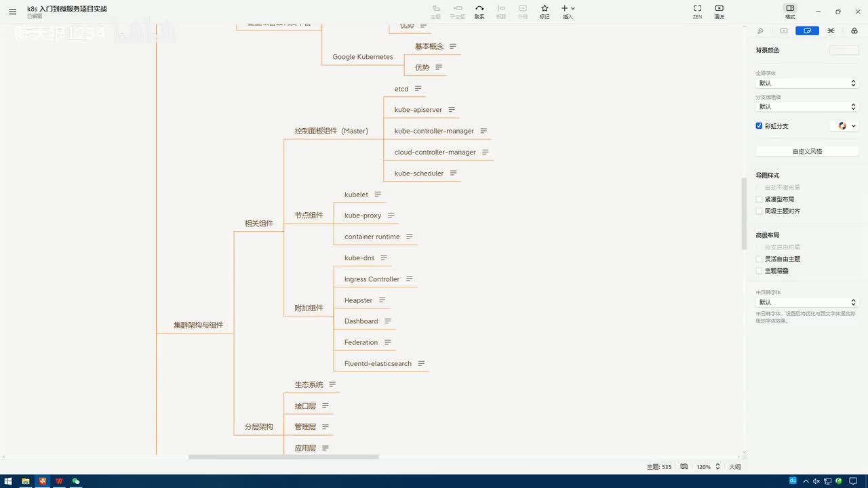Open the rainbow branch color scheme dropdown

pos(845,126)
